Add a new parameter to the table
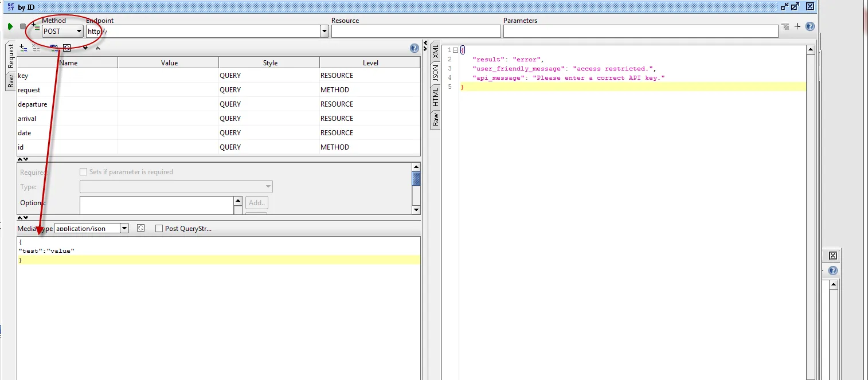 pos(24,48)
